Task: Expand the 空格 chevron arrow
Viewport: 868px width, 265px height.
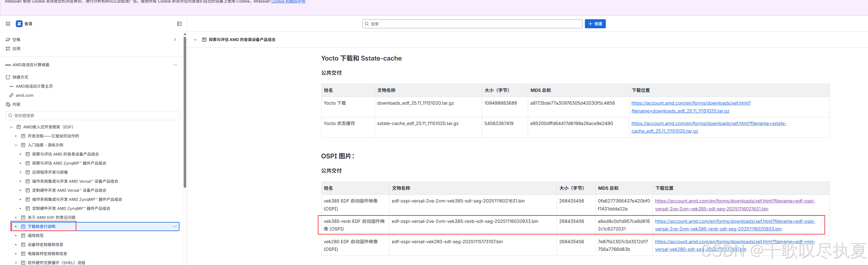Action: coord(175,39)
